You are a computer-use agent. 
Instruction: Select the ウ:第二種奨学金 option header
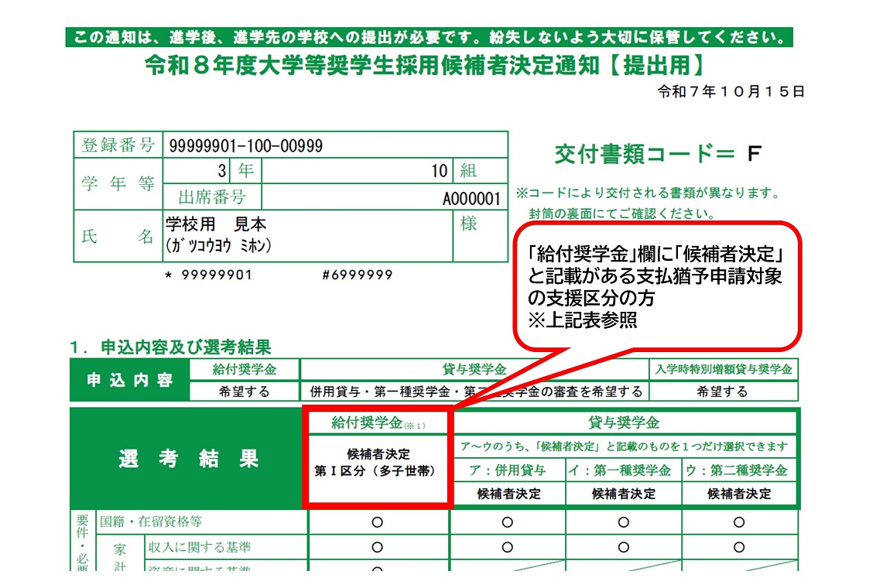(x=739, y=470)
